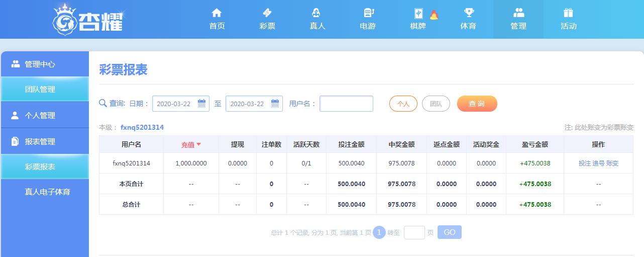Open the 彩票 navigation tab

click(x=267, y=19)
